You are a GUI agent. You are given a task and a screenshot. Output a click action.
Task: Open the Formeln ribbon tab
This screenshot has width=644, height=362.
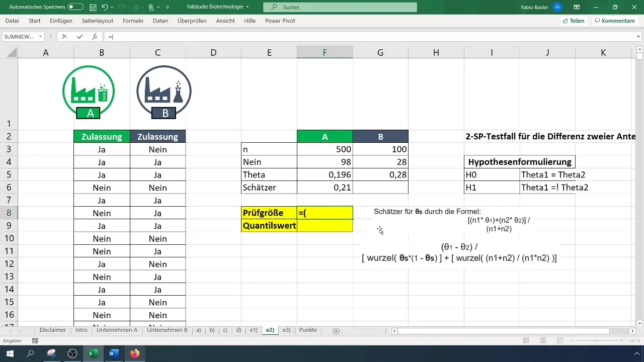tap(133, 21)
